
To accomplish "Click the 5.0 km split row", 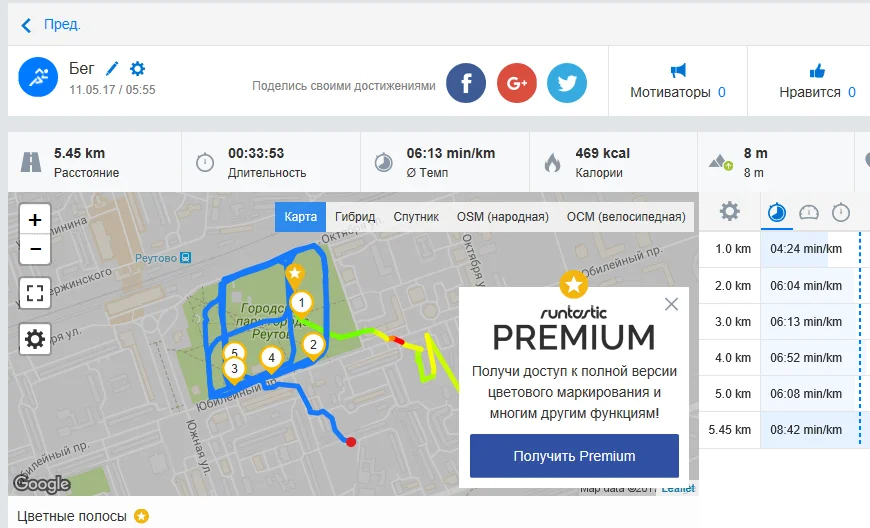I will click(x=785, y=394).
